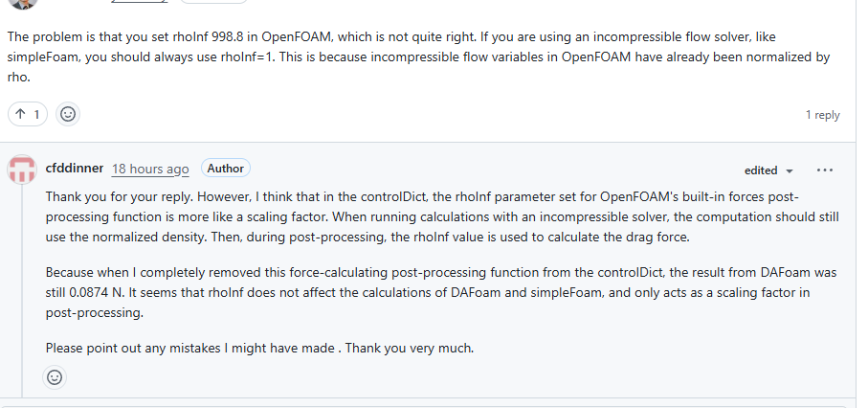Image resolution: width=868 pixels, height=408 pixels.
Task: Click the "Please point out any mistakes" line
Action: pyautogui.click(x=259, y=348)
